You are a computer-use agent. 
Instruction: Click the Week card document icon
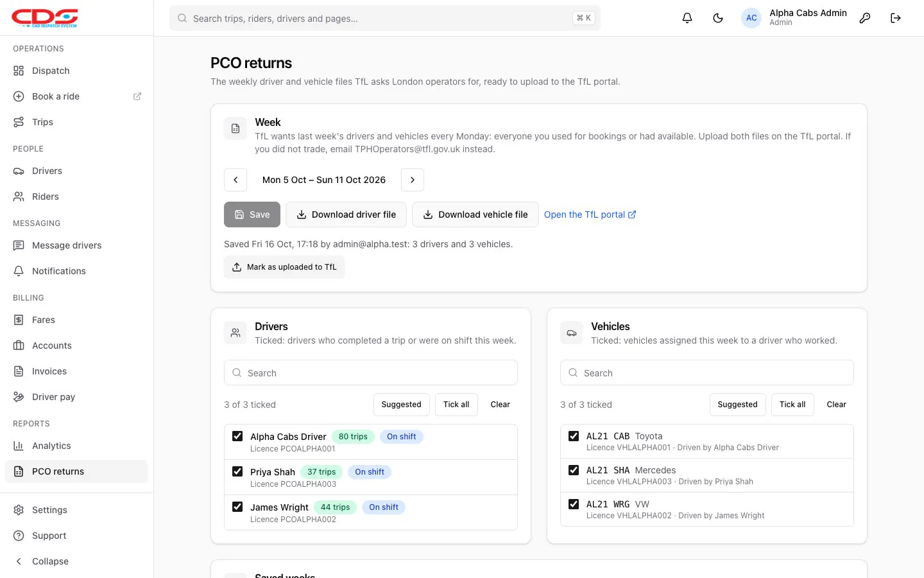[235, 128]
